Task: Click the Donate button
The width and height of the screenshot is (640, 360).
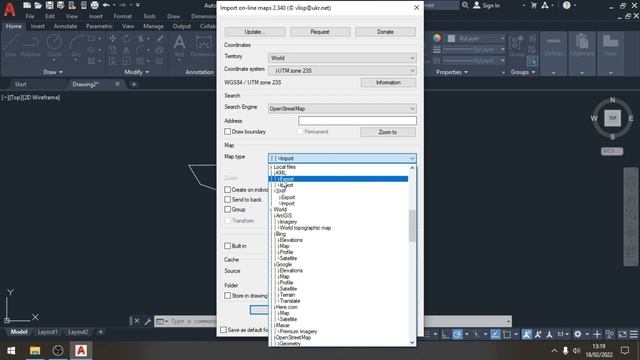Action: pyautogui.click(x=385, y=32)
